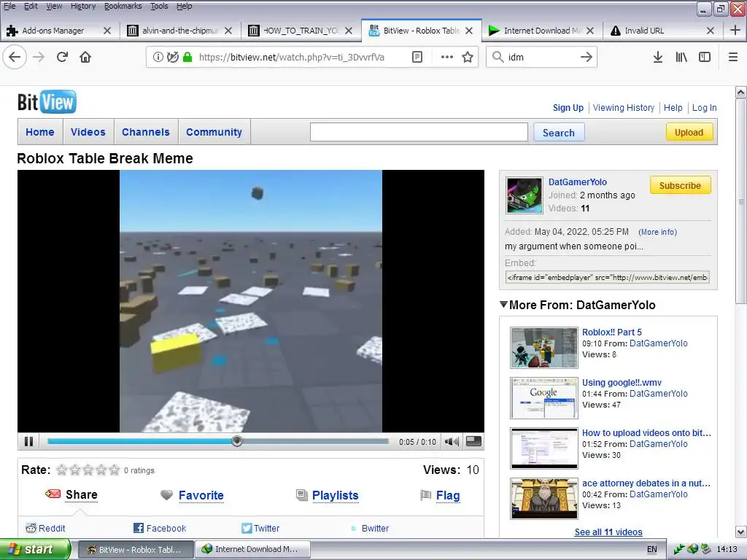Image resolution: width=747 pixels, height=560 pixels.
Task: Open the Windows start button
Action: [34, 549]
